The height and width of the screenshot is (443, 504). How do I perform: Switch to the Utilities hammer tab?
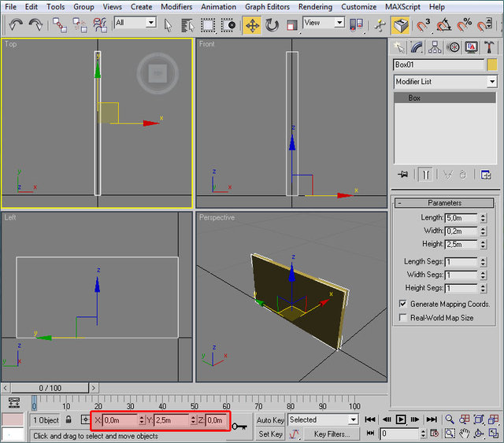click(489, 47)
